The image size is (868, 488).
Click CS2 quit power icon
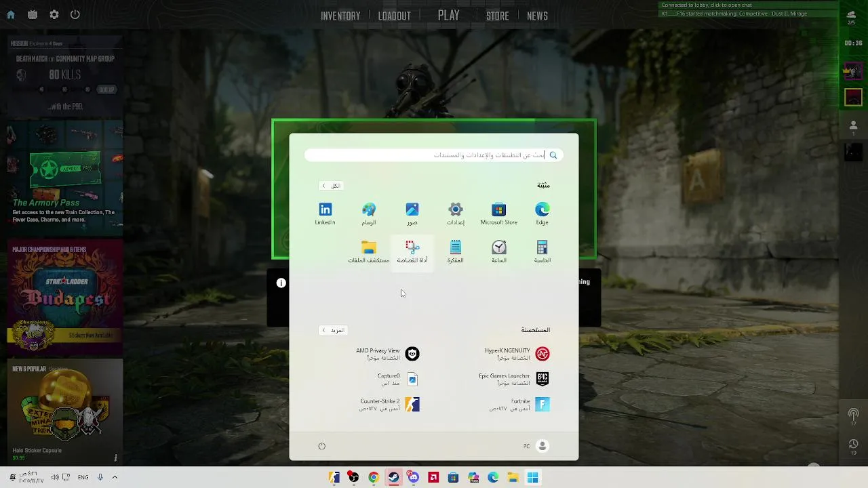pos(75,14)
